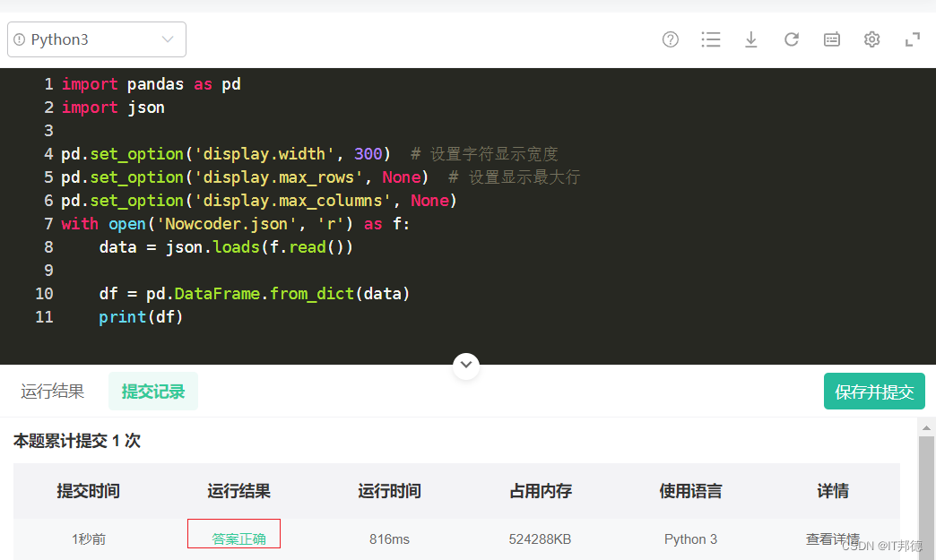This screenshot has width=936, height=560.
Task: Click the 运行结果 column header in table
Action: [x=238, y=491]
